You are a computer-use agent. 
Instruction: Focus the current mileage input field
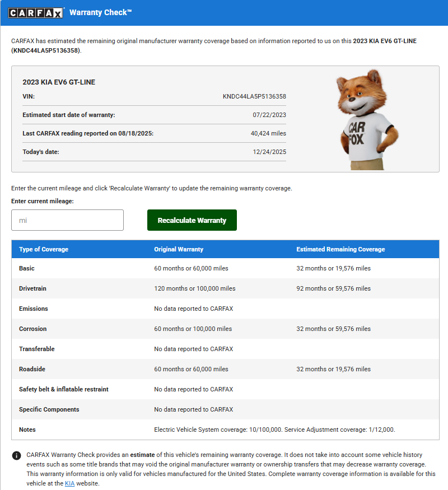(67, 220)
